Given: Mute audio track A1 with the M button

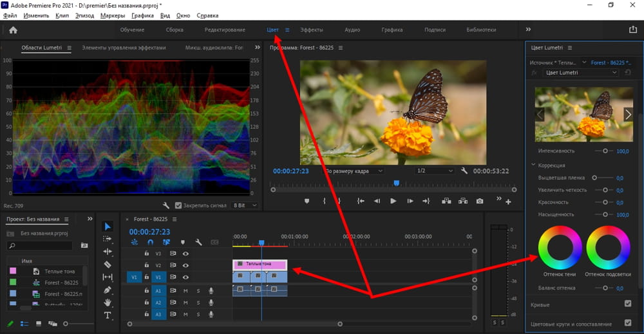Looking at the screenshot, I should [185, 290].
